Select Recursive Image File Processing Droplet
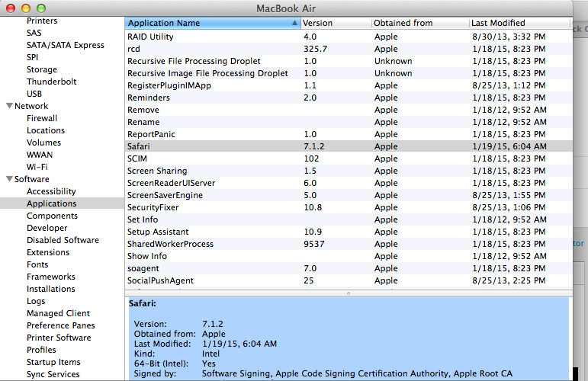 (349, 73)
